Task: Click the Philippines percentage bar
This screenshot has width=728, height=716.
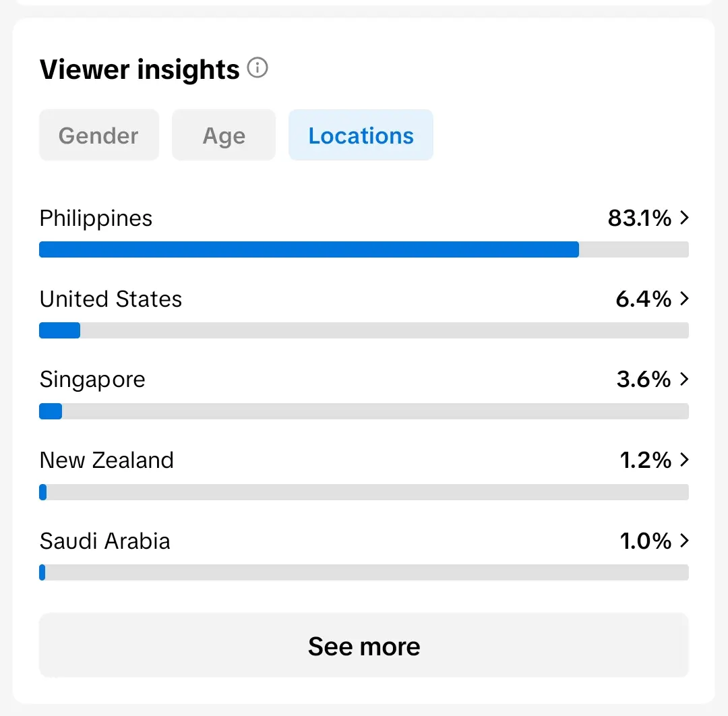Action: 364,249
